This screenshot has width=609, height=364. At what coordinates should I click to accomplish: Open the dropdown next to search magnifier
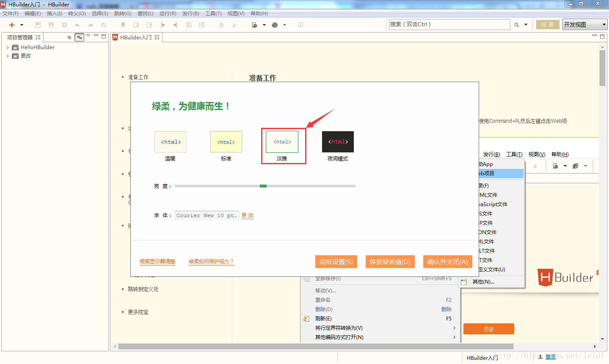[x=526, y=25]
